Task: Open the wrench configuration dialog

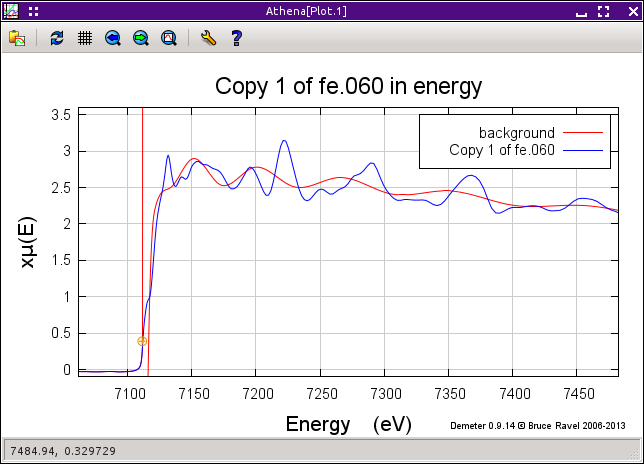Action: point(208,38)
